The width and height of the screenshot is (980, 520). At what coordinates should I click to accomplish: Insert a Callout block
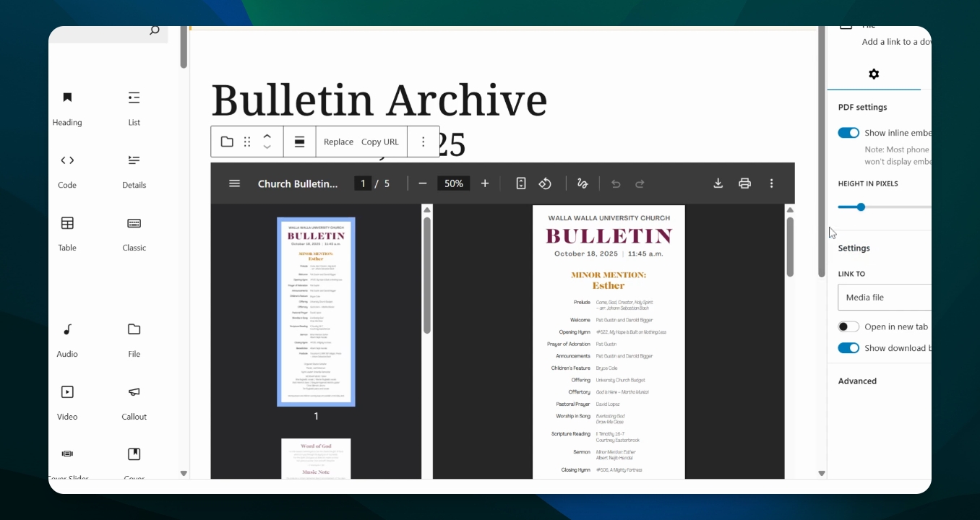134,404
